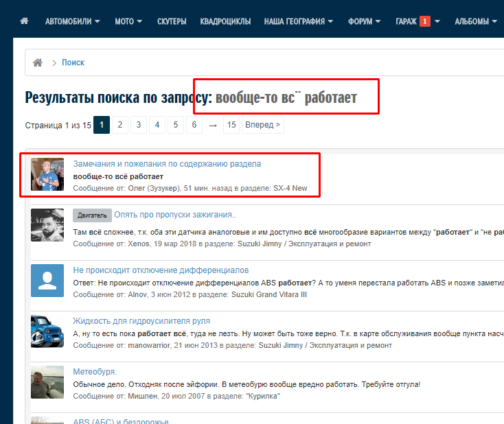Expand the Автомобили dropdown menu
The image size is (504, 424).
[x=72, y=21]
